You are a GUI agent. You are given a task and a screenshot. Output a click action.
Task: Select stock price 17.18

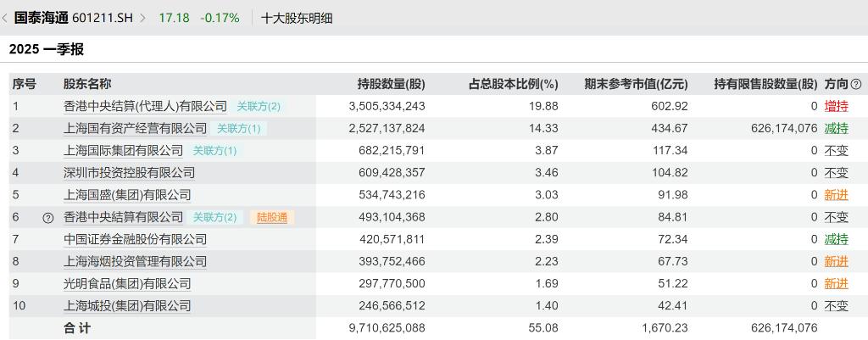(x=174, y=18)
